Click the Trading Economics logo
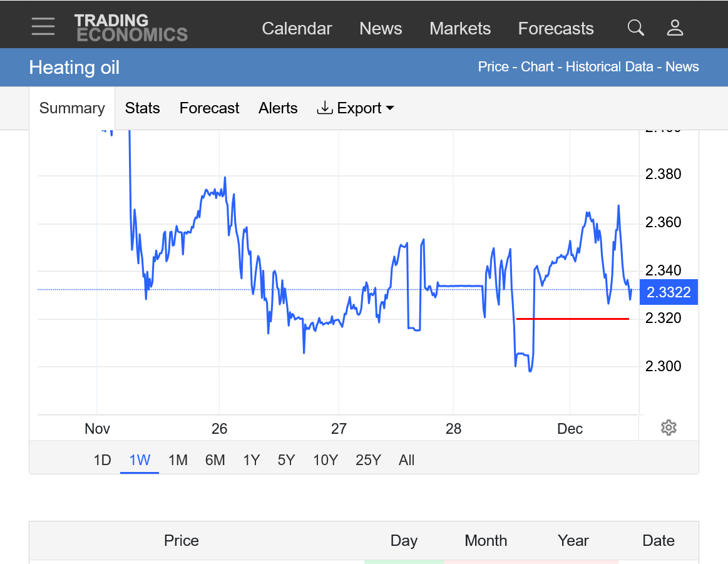728x564 pixels. 130,28
